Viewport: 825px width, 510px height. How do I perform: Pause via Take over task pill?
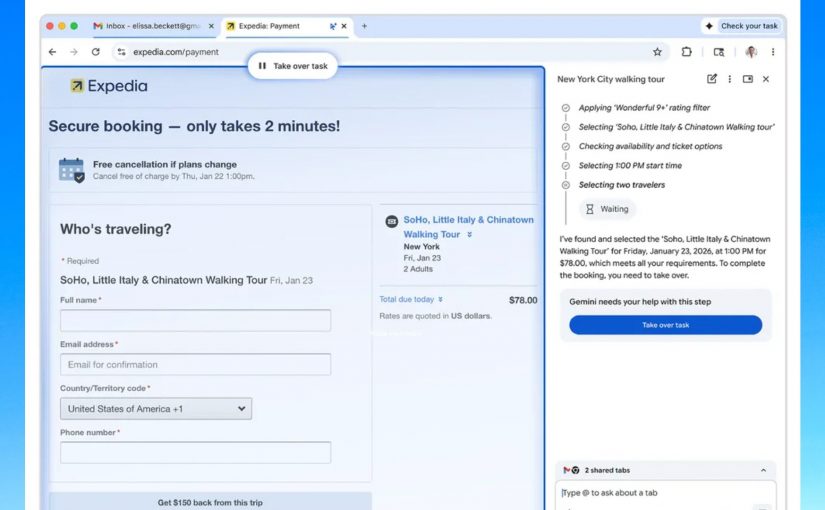click(293, 66)
